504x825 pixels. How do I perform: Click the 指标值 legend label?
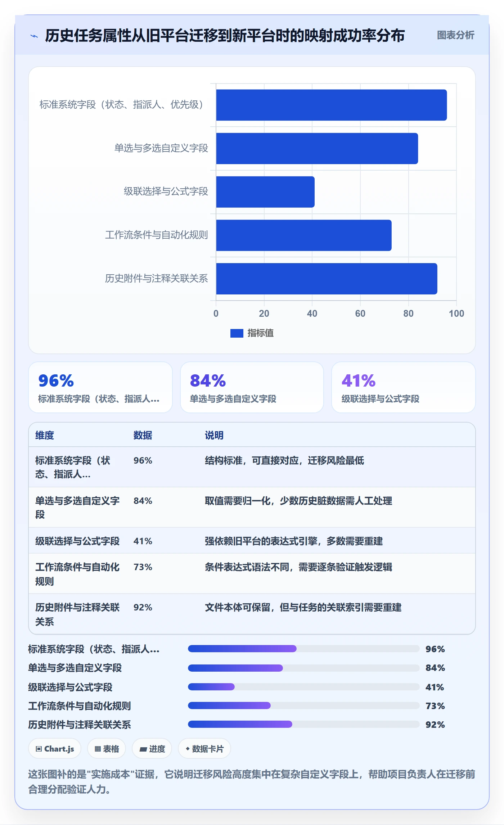[x=261, y=333]
